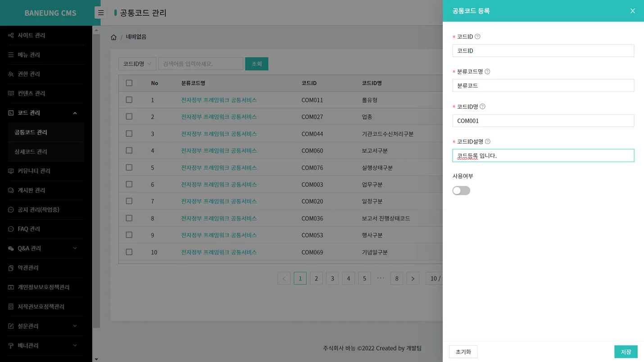Check the checkbox for row COM027
644x362 pixels.
[129, 117]
